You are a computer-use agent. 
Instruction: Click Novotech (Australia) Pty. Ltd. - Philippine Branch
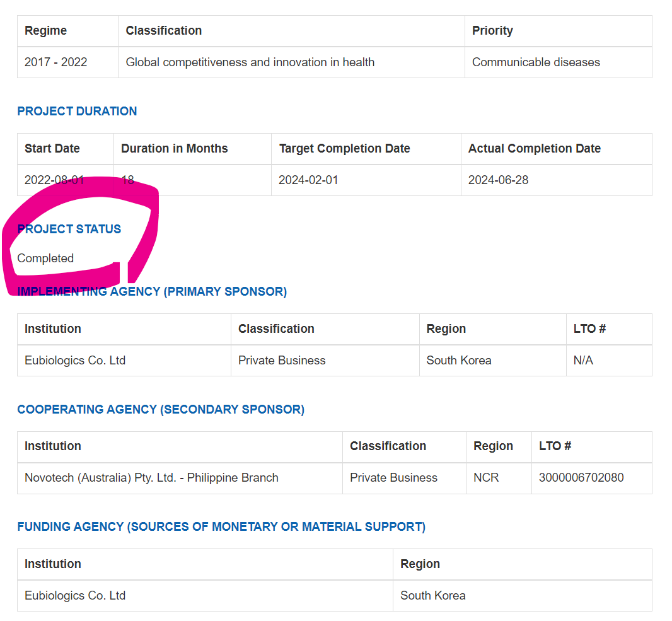(151, 477)
